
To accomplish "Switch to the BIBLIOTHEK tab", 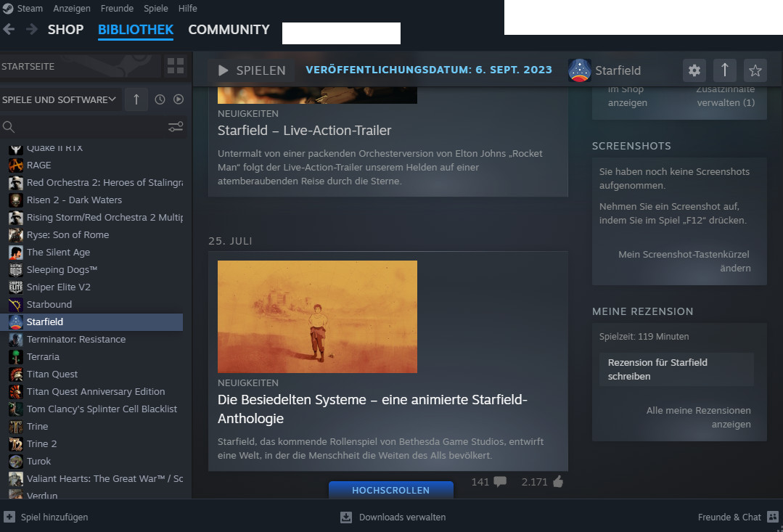I will (x=136, y=30).
